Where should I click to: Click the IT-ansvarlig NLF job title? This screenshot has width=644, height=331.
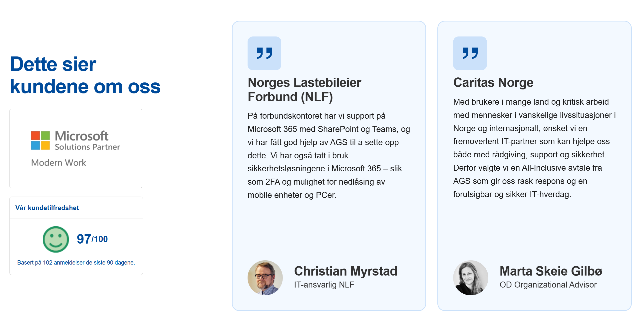pyautogui.click(x=324, y=285)
